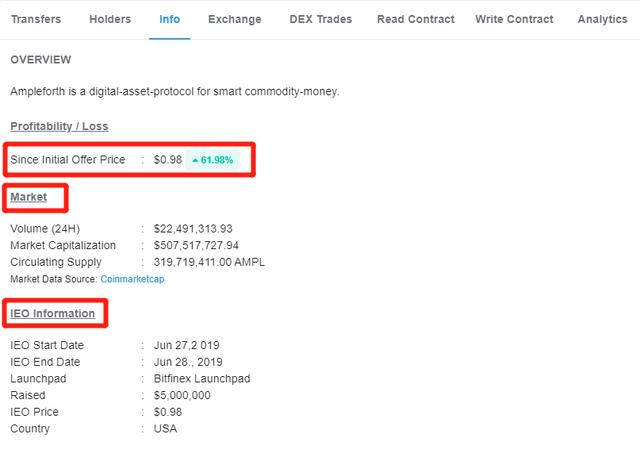Click the USA country value

pyautogui.click(x=165, y=429)
